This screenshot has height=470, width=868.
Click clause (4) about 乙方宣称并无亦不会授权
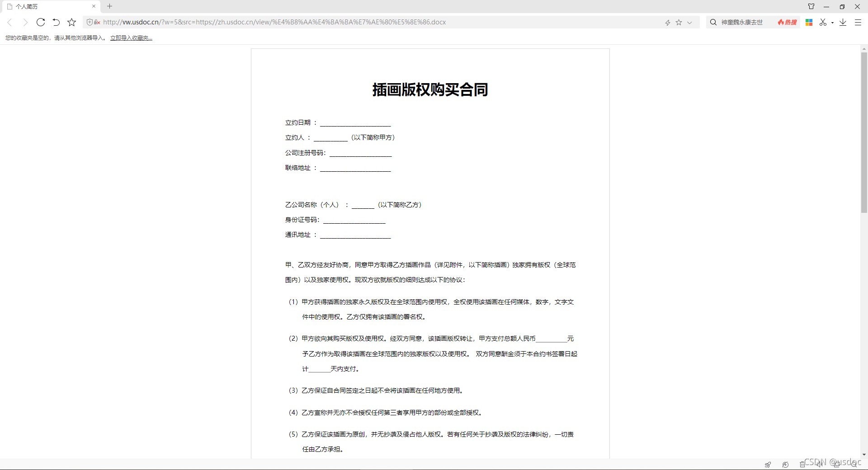point(386,413)
